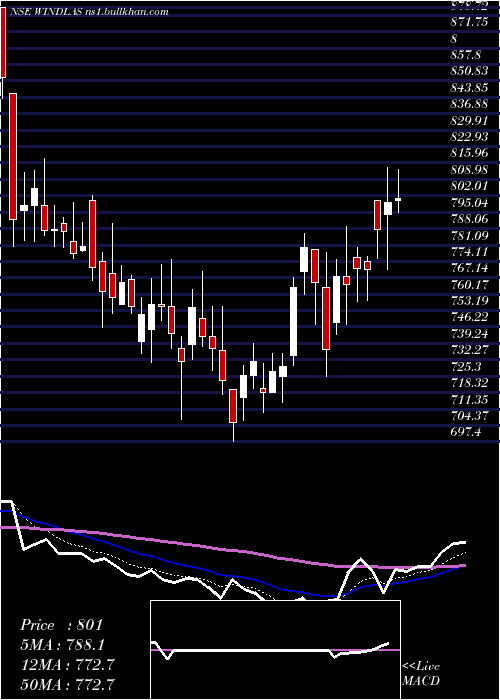Click the 767.14 price axis label
Viewport: 500px width, 700px height.
click(x=469, y=268)
